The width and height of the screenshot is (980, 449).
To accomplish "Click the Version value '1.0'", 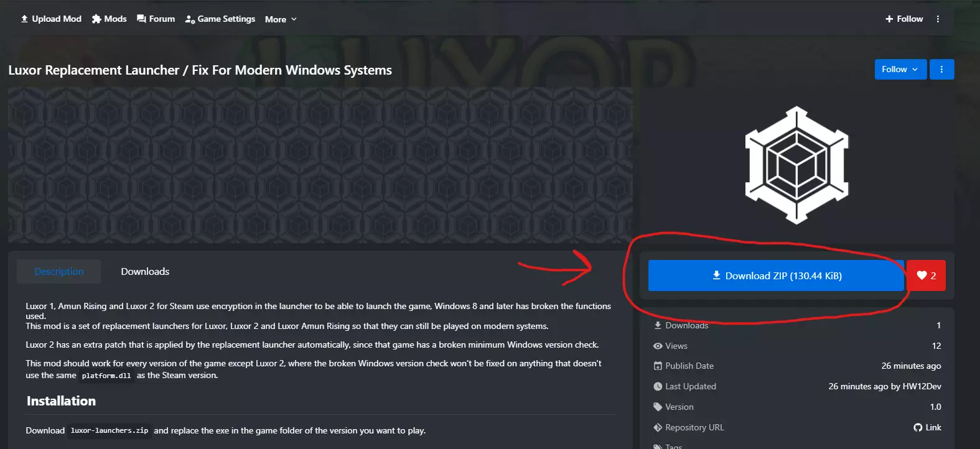I will pos(936,407).
